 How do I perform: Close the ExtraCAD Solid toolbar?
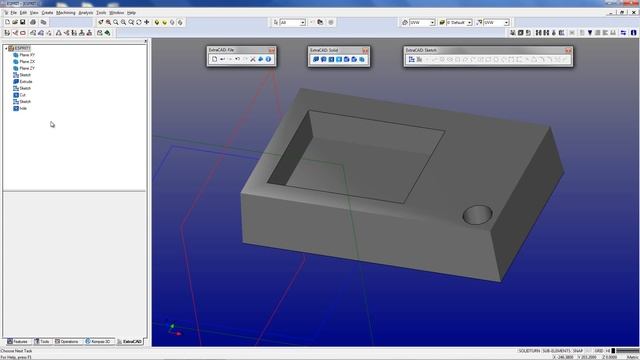point(365,50)
